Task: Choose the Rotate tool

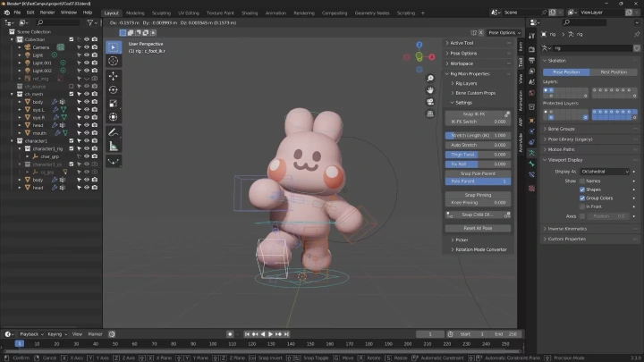Action: 114,90
